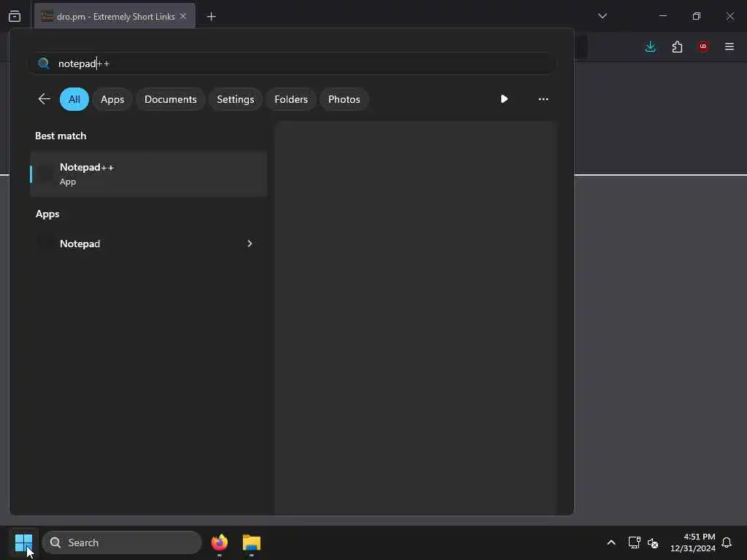Click the search magnifier icon in panel
This screenshot has height=560, width=747.
point(43,63)
